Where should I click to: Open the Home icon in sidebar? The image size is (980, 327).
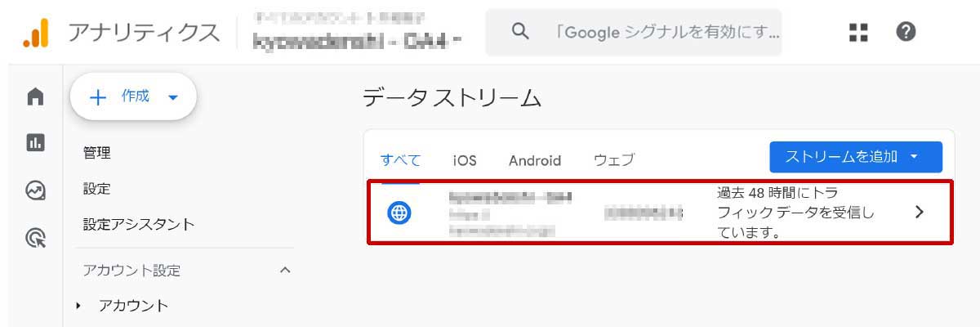[x=35, y=97]
